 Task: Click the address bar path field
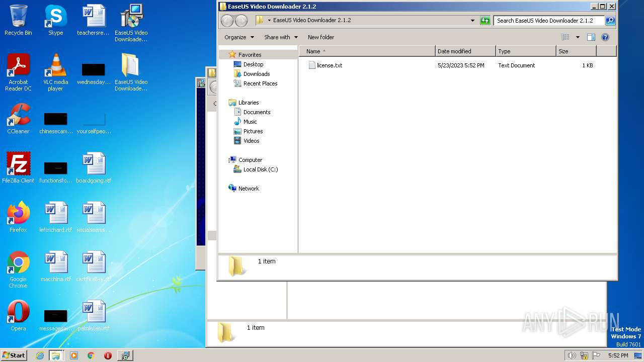pos(367,21)
